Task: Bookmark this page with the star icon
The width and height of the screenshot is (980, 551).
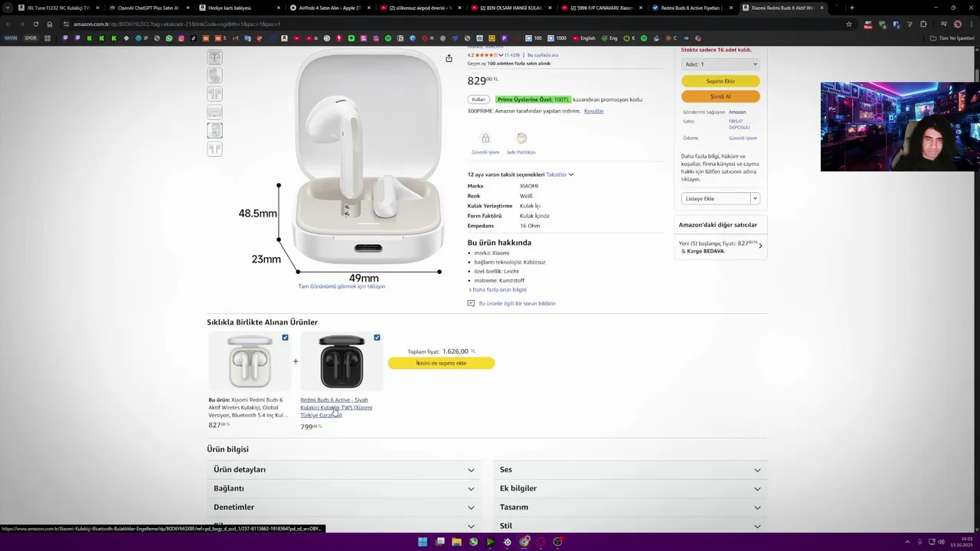Action: 848,24
